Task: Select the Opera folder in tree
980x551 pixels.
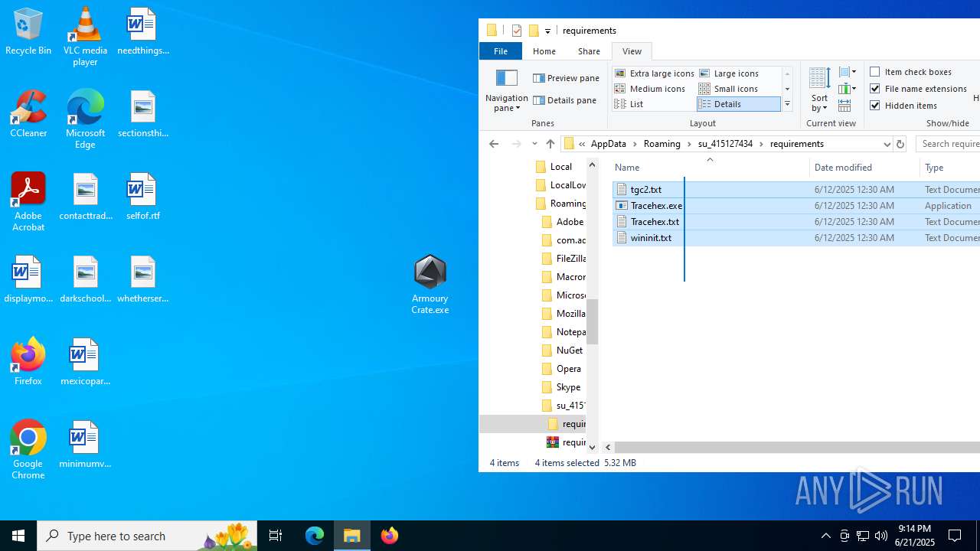Action: tap(561, 369)
